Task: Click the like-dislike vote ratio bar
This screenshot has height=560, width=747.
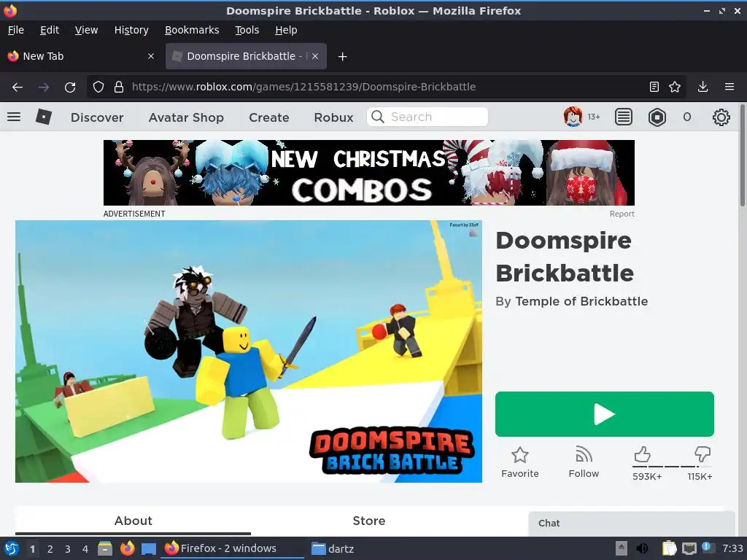Action: click(672, 467)
